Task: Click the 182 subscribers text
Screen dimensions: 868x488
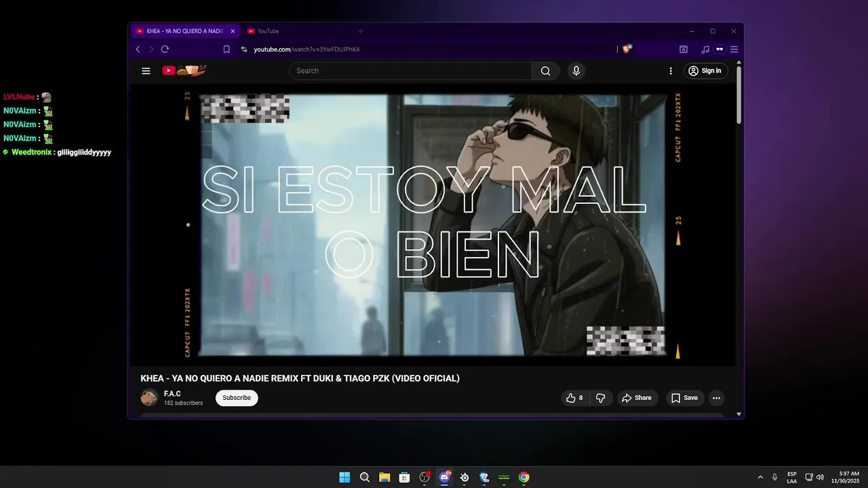Action: click(x=183, y=403)
